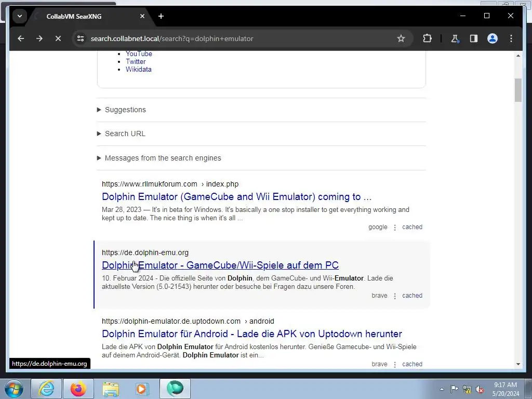Open the de.dolphin-emu.org URL link
Image resolution: width=532 pixels, height=399 pixels.
(x=145, y=252)
